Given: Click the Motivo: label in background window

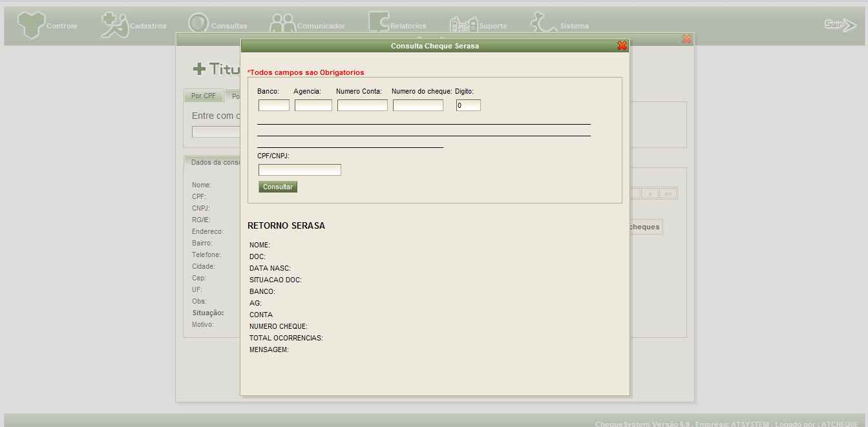Looking at the screenshot, I should pyautogui.click(x=203, y=324).
